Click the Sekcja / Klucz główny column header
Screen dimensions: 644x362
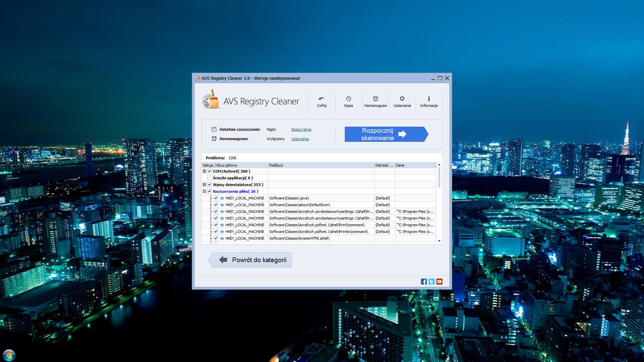[x=235, y=165]
